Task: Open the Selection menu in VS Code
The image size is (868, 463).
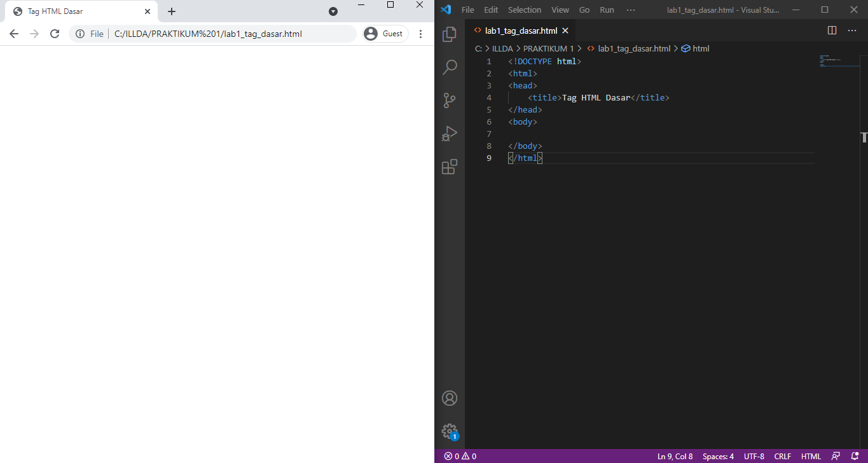Action: pyautogui.click(x=524, y=10)
